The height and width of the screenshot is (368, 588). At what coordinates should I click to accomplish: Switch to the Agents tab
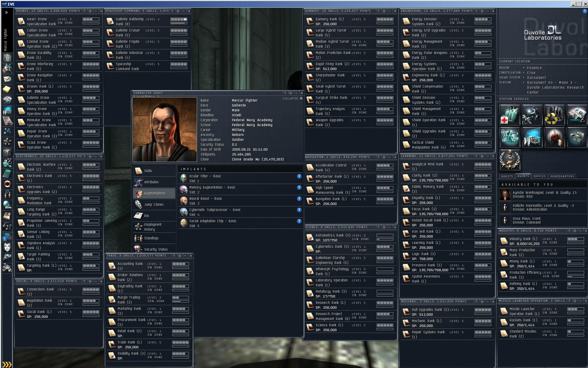(x=523, y=176)
